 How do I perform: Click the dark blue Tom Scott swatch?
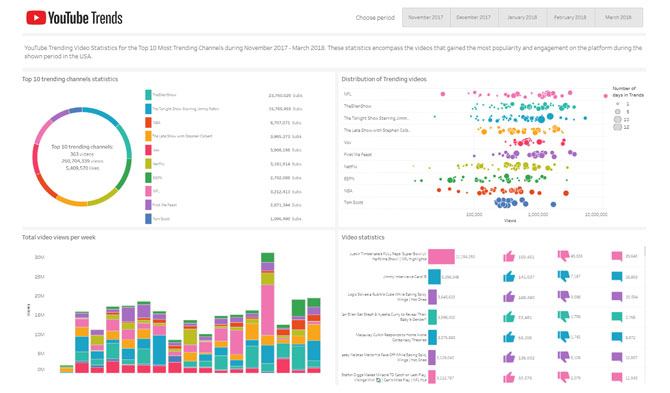(148, 219)
